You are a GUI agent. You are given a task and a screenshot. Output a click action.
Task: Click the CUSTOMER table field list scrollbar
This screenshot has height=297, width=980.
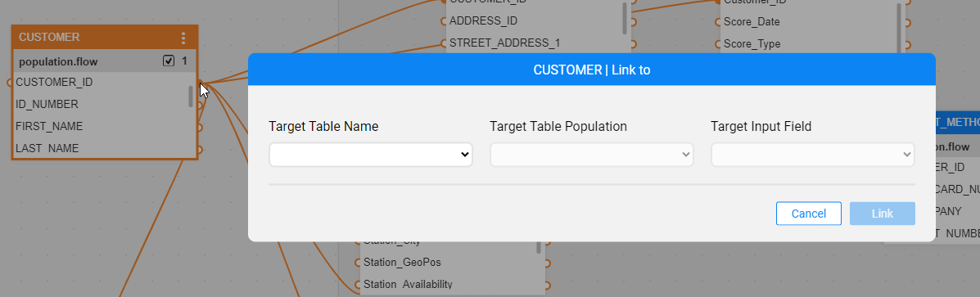[x=191, y=97]
